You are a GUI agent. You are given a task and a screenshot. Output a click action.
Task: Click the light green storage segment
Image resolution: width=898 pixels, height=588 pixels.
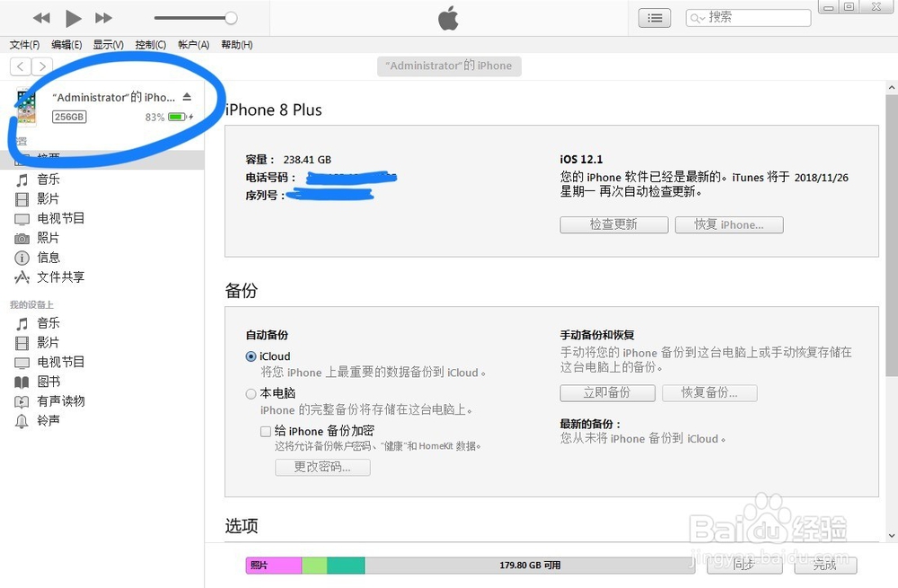coord(314,565)
